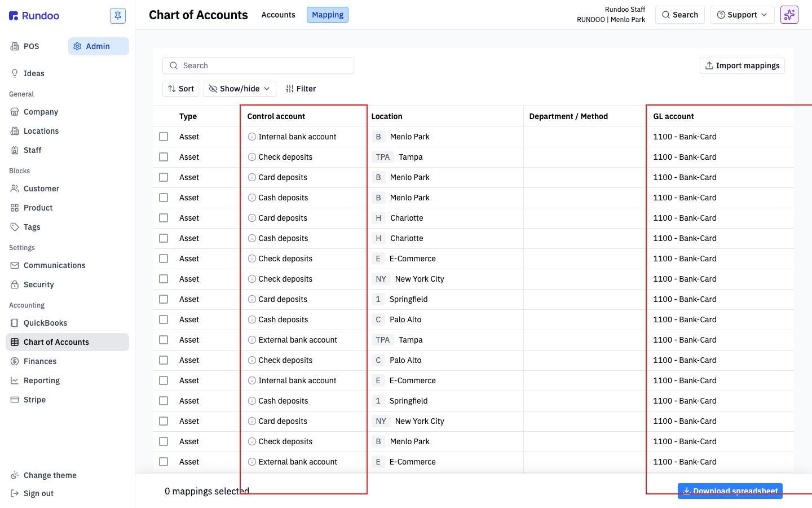Click the Location column header

click(387, 116)
